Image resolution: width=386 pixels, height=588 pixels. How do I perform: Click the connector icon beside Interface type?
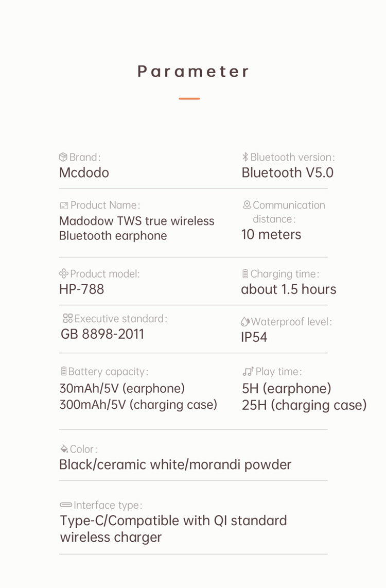click(x=66, y=505)
